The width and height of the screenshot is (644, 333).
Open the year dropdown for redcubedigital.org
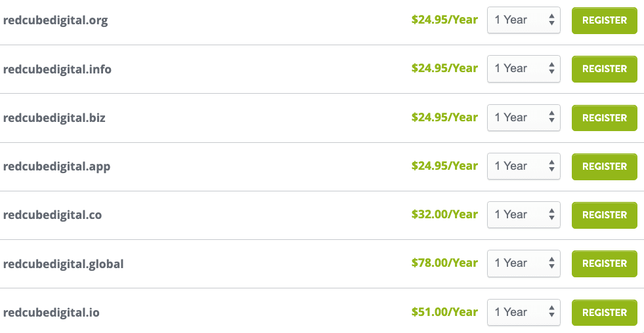point(523,20)
